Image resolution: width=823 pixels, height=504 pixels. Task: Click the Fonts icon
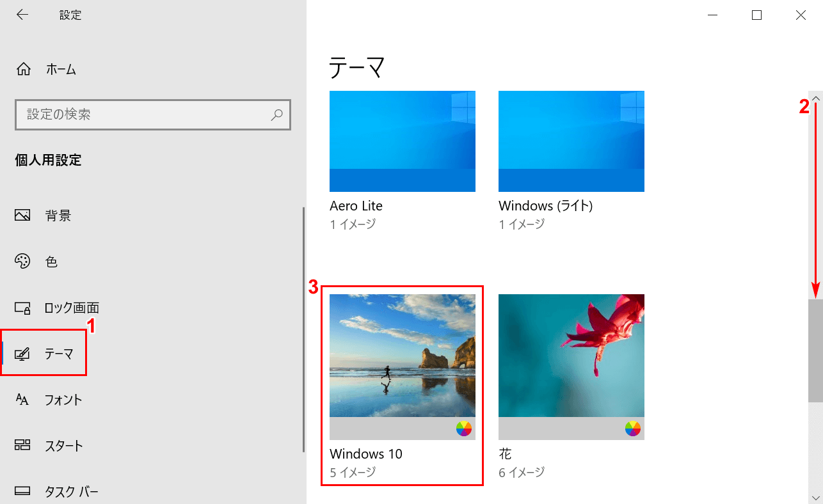[x=22, y=400]
